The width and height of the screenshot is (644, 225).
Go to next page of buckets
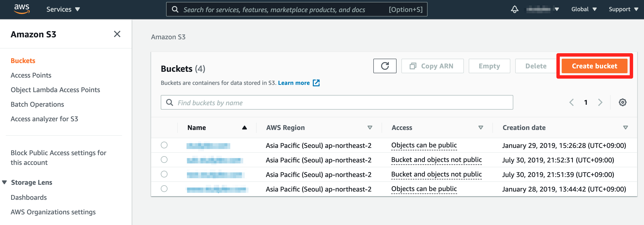click(x=600, y=102)
